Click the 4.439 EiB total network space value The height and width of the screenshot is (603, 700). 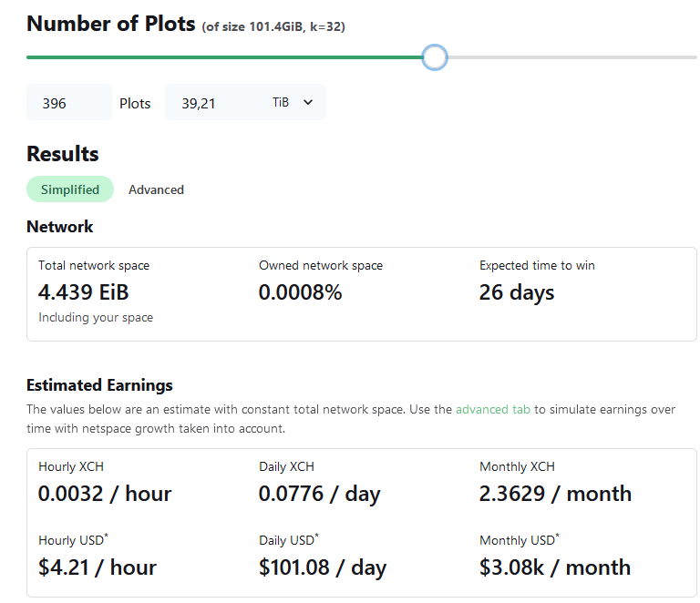(x=84, y=292)
